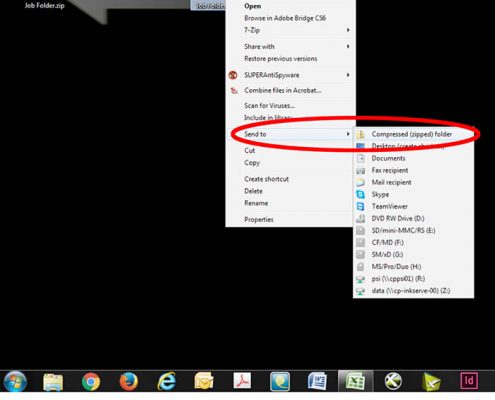Open Adobe Acrobat from the taskbar
Screen dimensions: 495x400
(242, 381)
